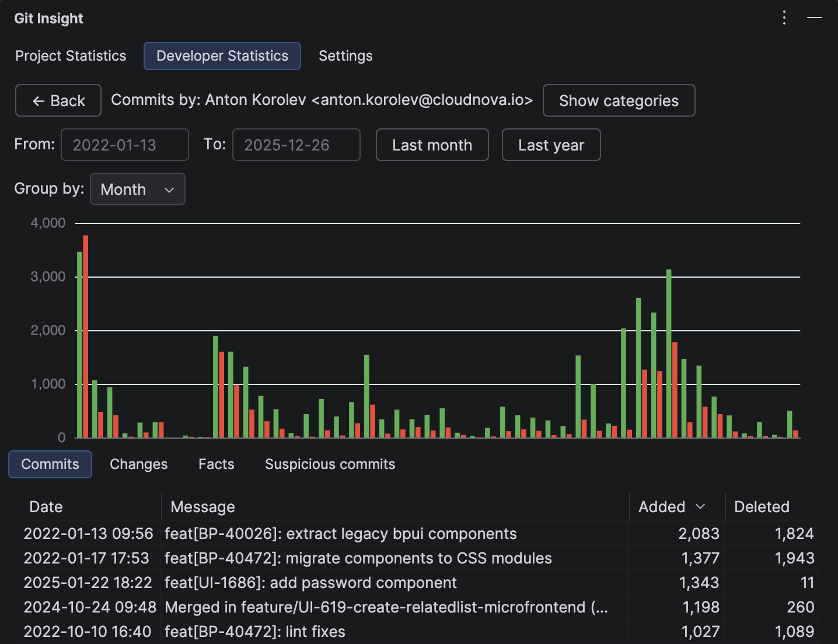Open the Group by chevron
838x644 pixels.
(x=169, y=190)
